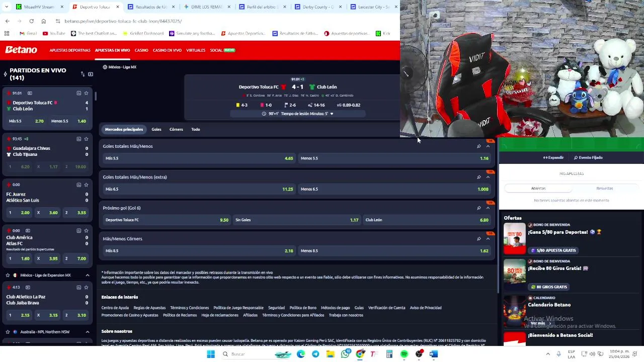The height and width of the screenshot is (362, 644).
Task: Select Más 8.5 corners odds 2.18
Action: (x=199, y=250)
